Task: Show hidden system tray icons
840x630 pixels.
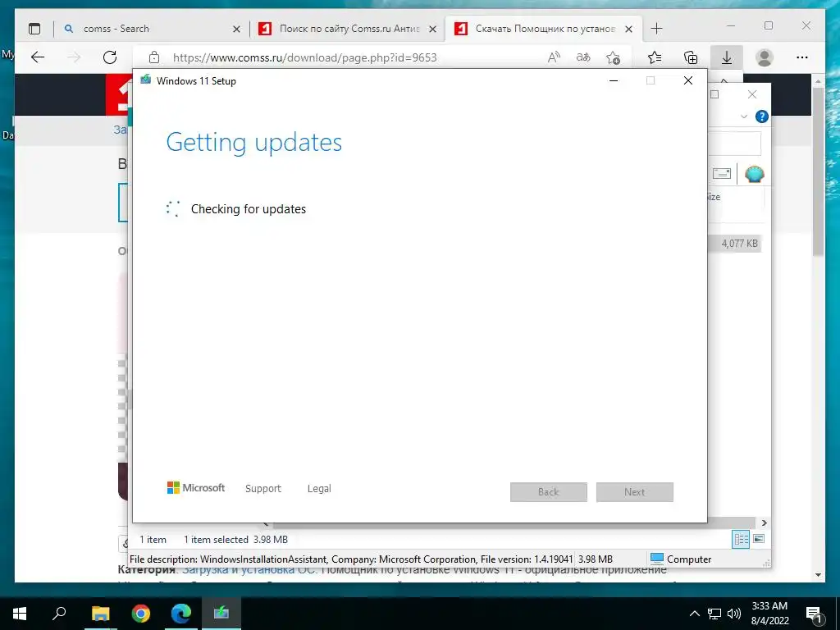Action: click(x=694, y=614)
